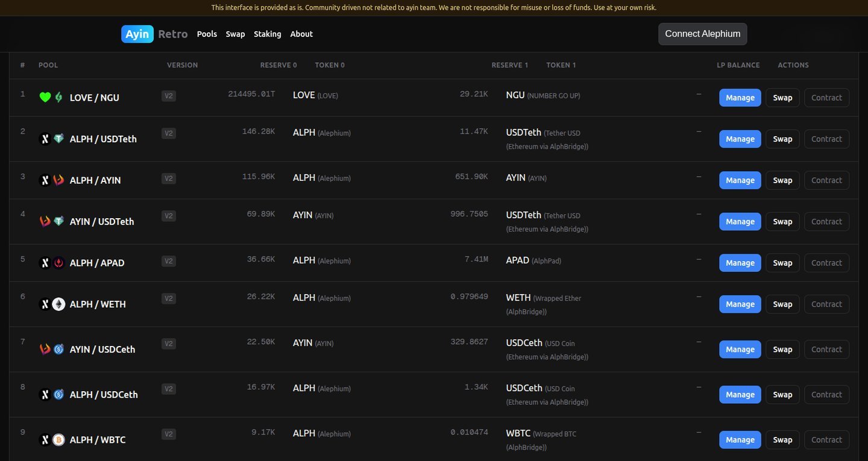This screenshot has width=868, height=461.
Task: Manage the AYIN / USDCeth pool
Action: click(740, 350)
